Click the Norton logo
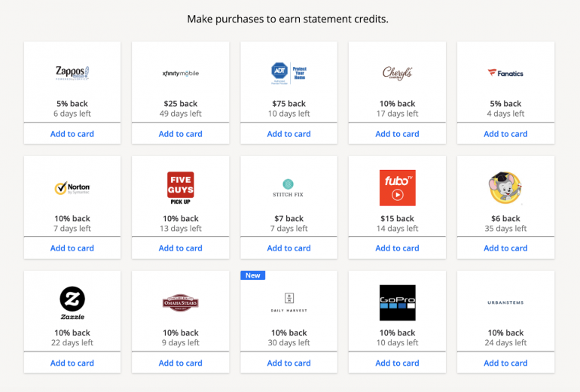Viewport: 580px width, 392px height. [x=72, y=188]
